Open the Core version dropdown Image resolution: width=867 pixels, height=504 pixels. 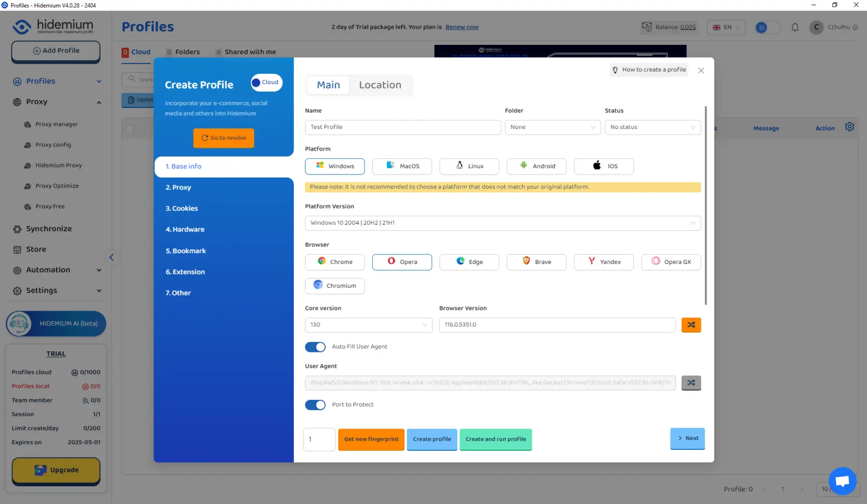click(x=368, y=325)
